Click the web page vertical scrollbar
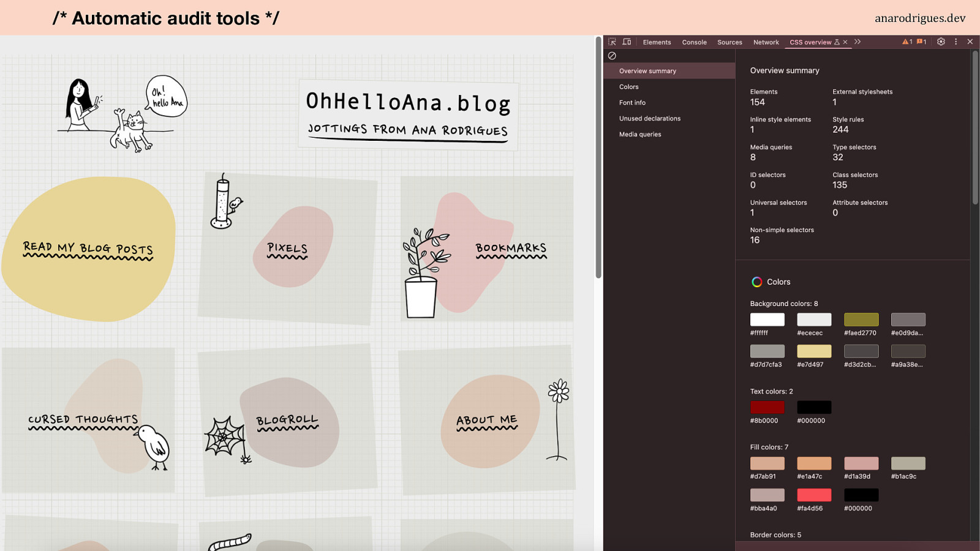The height and width of the screenshot is (551, 980). tap(598, 158)
